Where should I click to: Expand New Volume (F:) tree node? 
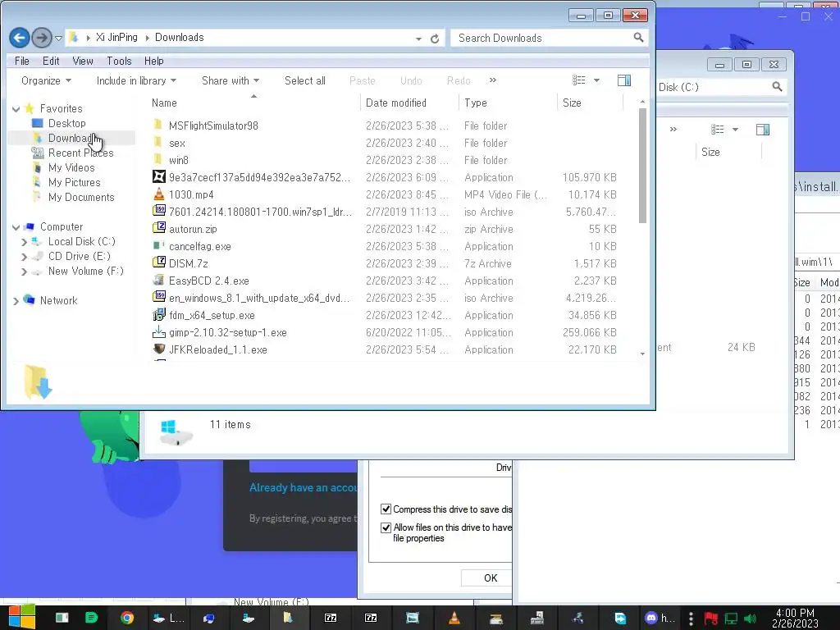[24, 272]
